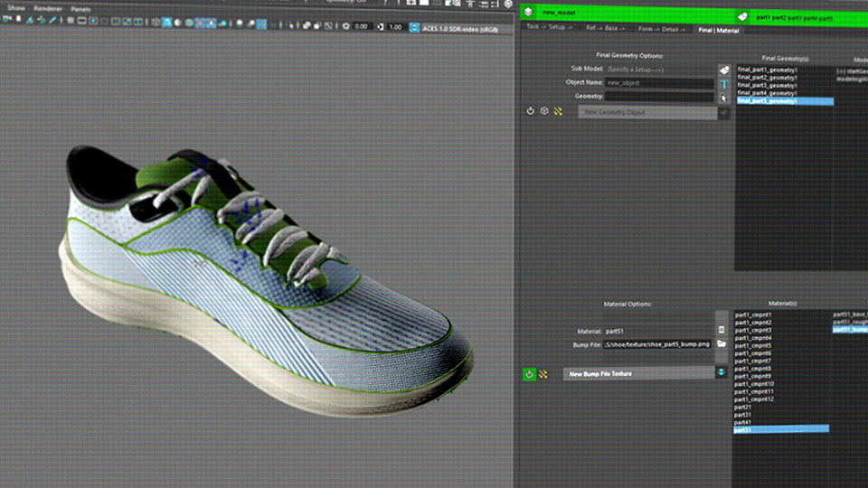Click the T text icon beside Object Name
868x488 pixels.
(723, 83)
